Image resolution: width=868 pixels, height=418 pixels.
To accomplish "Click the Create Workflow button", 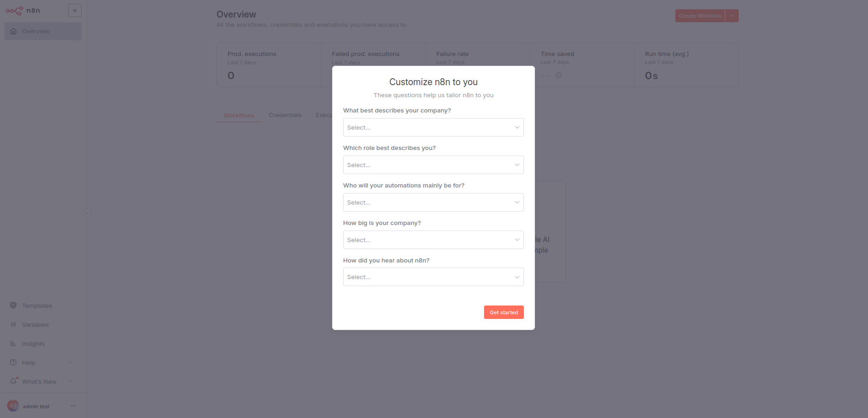I will click(x=700, y=16).
